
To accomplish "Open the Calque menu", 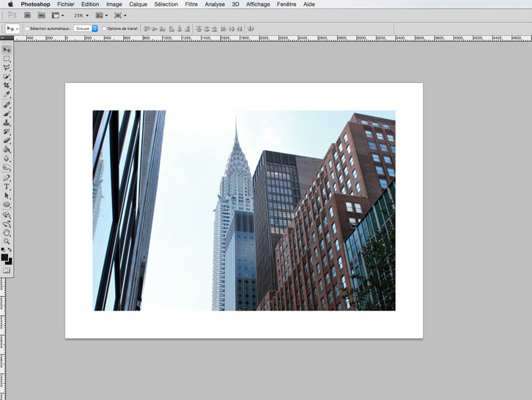I will point(138,4).
